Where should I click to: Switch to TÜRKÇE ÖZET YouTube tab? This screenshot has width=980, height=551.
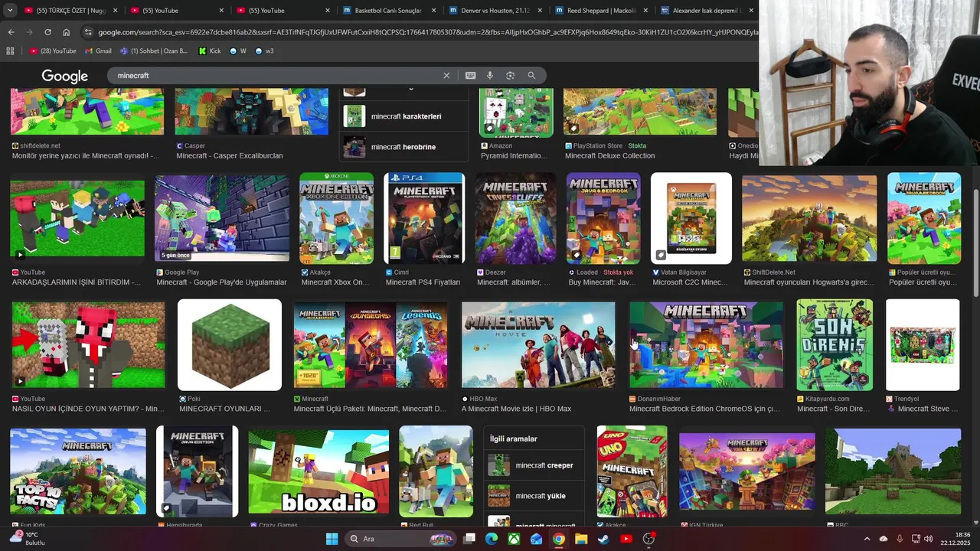click(x=70, y=11)
